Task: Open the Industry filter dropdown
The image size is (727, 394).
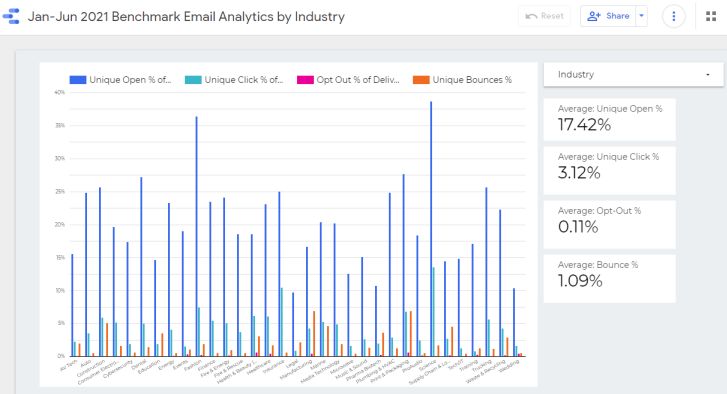Action: (x=633, y=74)
